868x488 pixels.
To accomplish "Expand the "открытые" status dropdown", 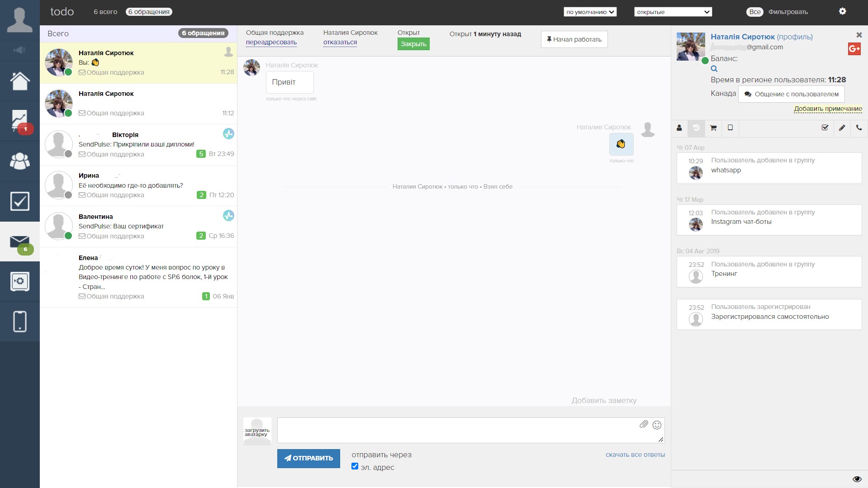I will 673,12.
